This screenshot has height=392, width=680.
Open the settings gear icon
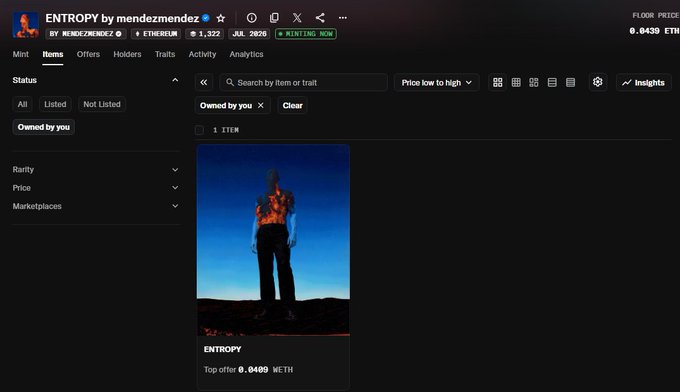pos(598,82)
